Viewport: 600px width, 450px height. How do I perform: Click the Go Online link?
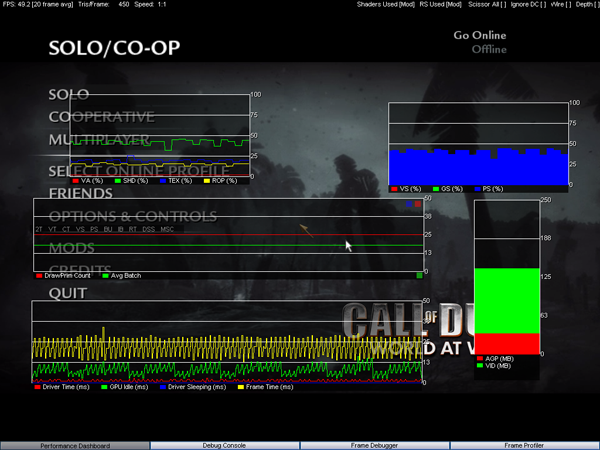pos(480,35)
